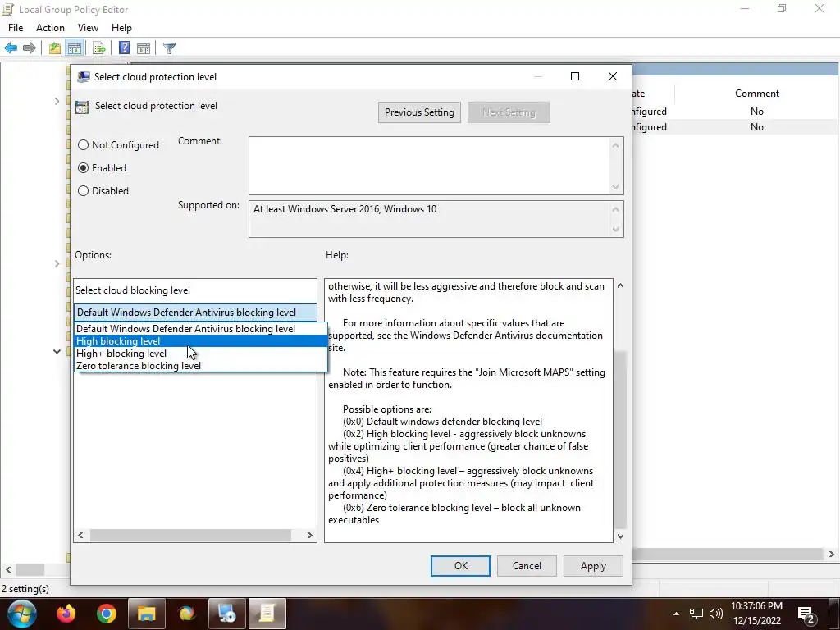Open the File menu
Image resolution: width=840 pixels, height=630 pixels.
pos(16,28)
